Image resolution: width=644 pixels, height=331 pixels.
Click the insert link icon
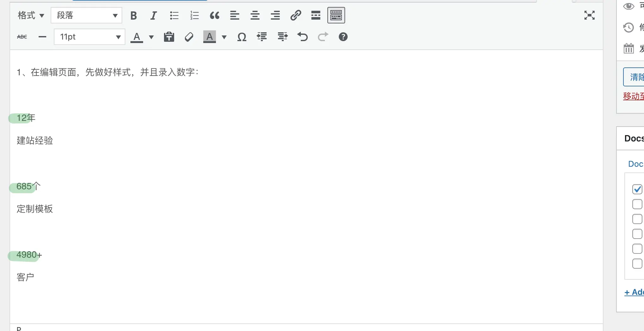(295, 16)
